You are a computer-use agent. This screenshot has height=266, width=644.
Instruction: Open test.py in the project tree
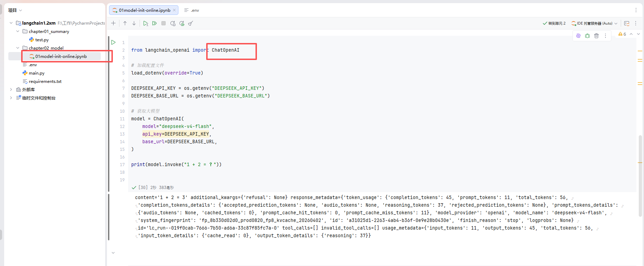pyautogui.click(x=42, y=40)
